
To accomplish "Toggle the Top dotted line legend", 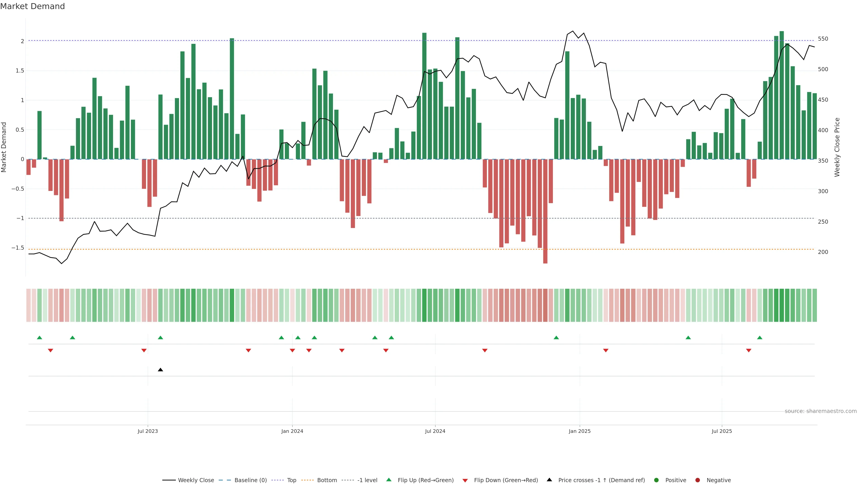I will click(291, 480).
